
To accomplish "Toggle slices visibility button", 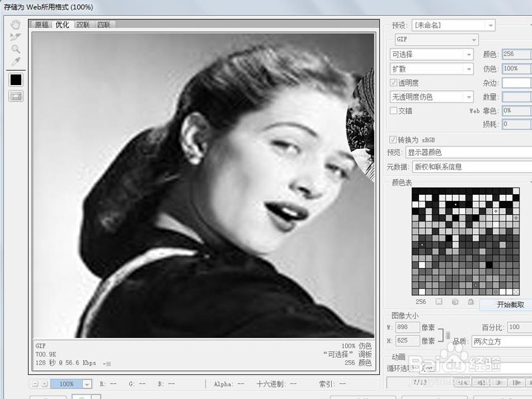I will tap(16, 96).
